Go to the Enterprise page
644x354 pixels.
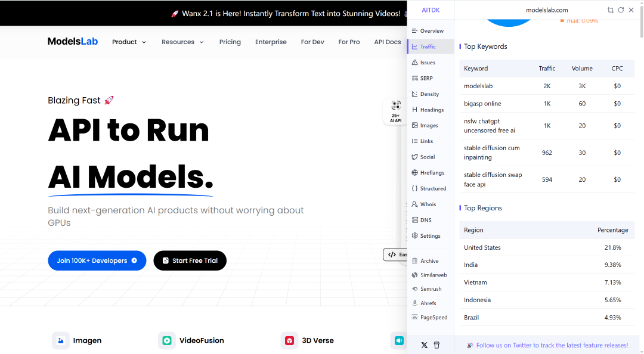tap(271, 42)
